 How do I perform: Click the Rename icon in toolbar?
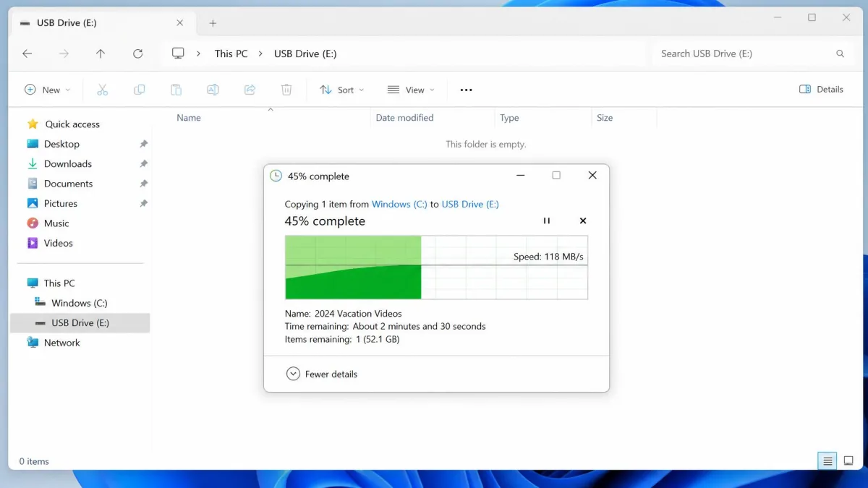click(213, 90)
